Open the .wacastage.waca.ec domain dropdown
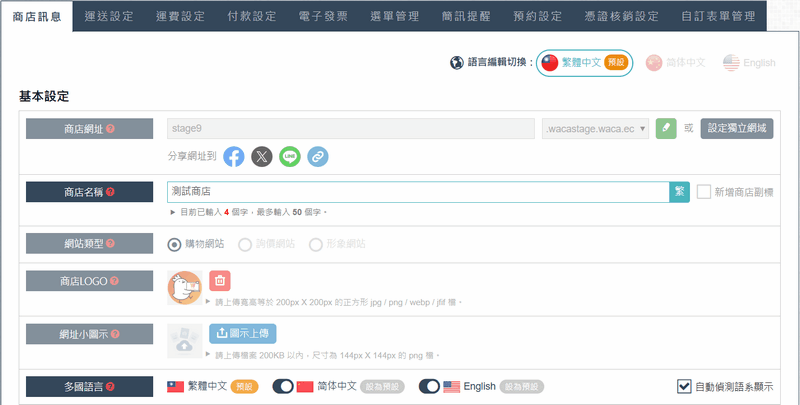Image resolution: width=800 pixels, height=405 pixels. coord(595,128)
